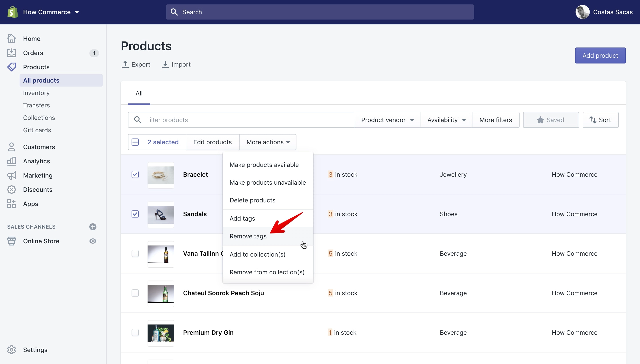Open Analytics via bar chart icon
Screen dimensions: 640x364
pyautogui.click(x=12, y=161)
